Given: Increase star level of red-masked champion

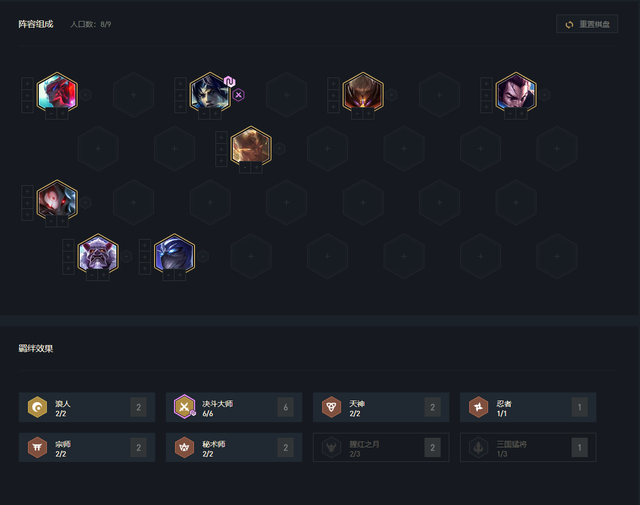Looking at the screenshot, I should (62, 114).
